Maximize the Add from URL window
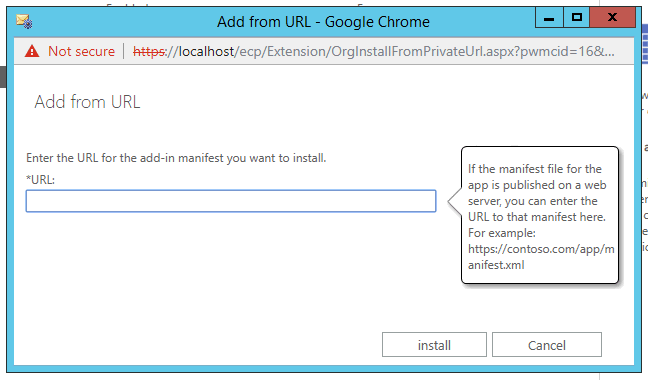 pyautogui.click(x=577, y=18)
